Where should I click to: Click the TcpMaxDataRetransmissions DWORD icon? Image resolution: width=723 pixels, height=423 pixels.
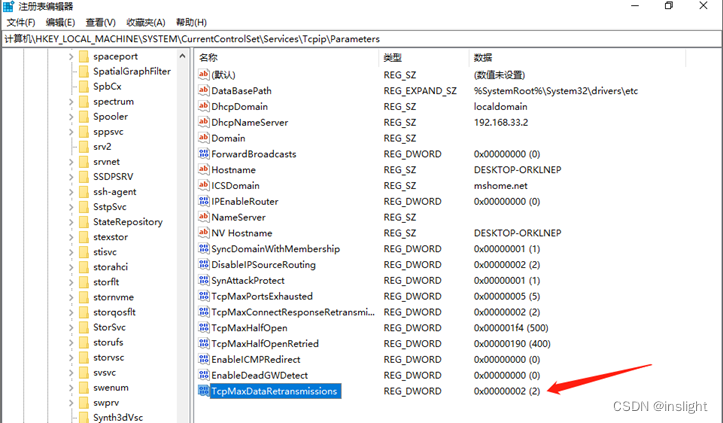[203, 391]
